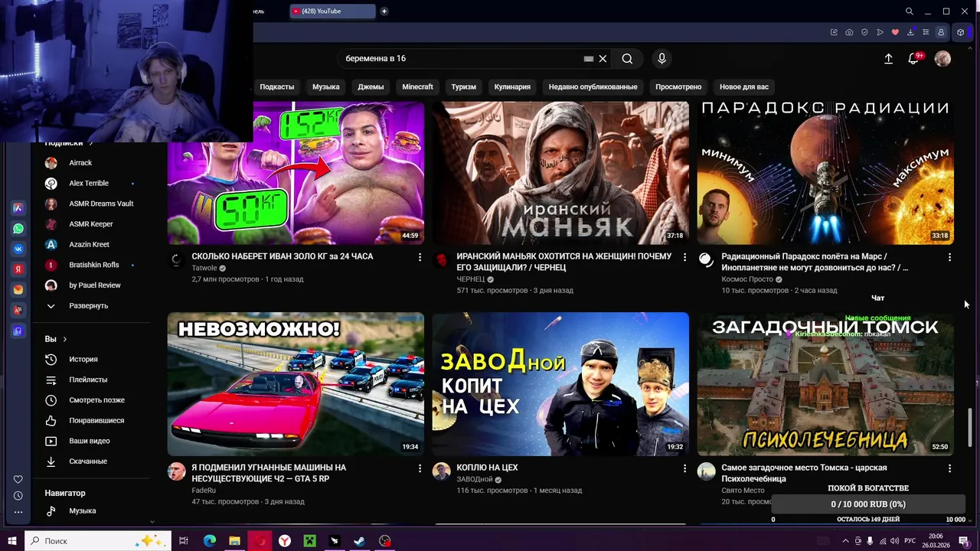Open the on-screen keyboard icon in search box
This screenshot has width=980, height=551.
pyautogui.click(x=588, y=58)
